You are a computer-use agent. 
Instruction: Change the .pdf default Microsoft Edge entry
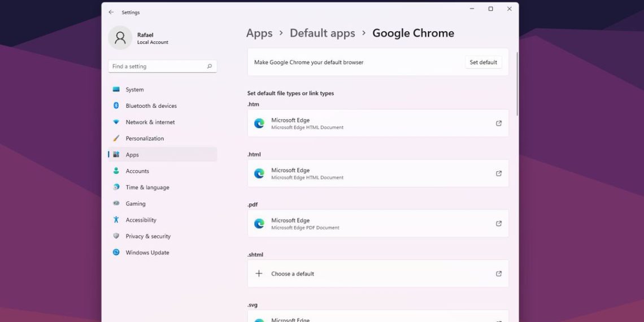click(378, 224)
